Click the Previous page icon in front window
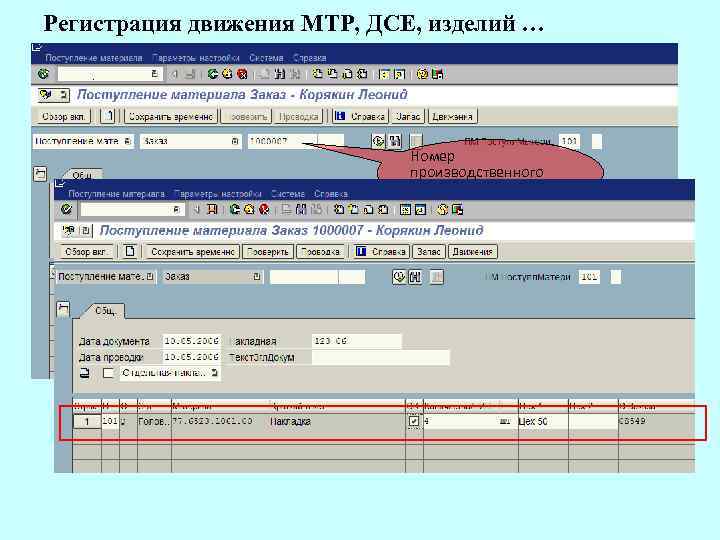 [x=354, y=210]
